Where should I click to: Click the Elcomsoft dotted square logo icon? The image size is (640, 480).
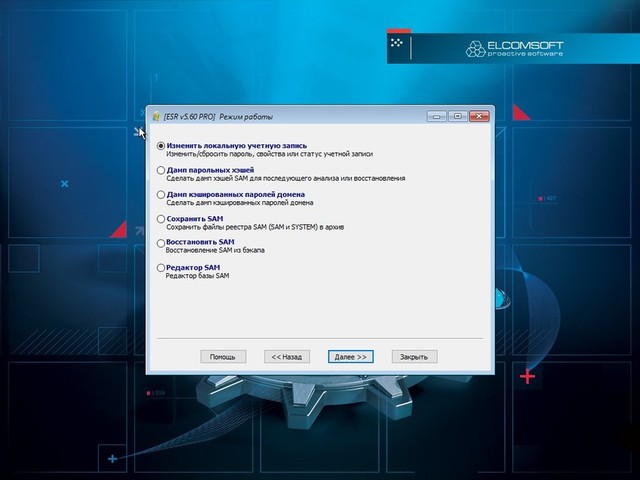click(398, 44)
